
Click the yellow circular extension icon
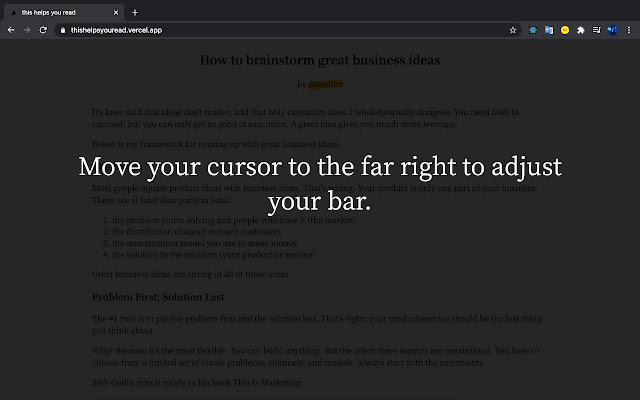(x=565, y=30)
